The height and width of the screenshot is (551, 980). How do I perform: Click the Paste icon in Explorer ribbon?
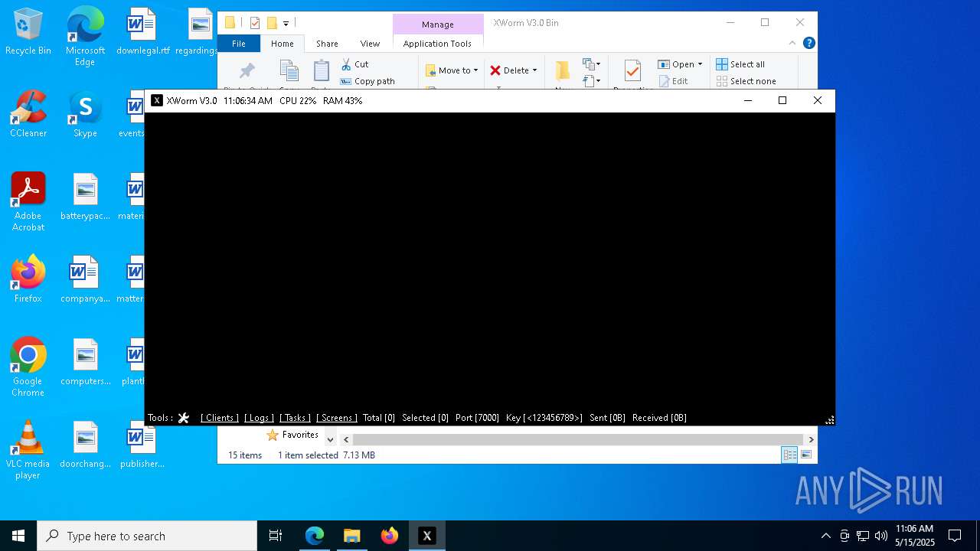(321, 71)
